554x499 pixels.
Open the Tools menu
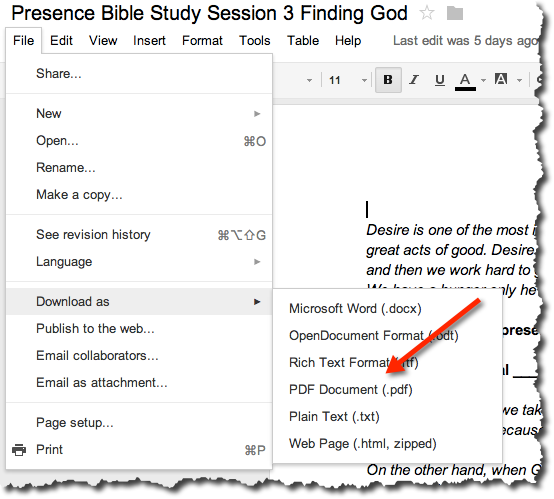pos(254,41)
